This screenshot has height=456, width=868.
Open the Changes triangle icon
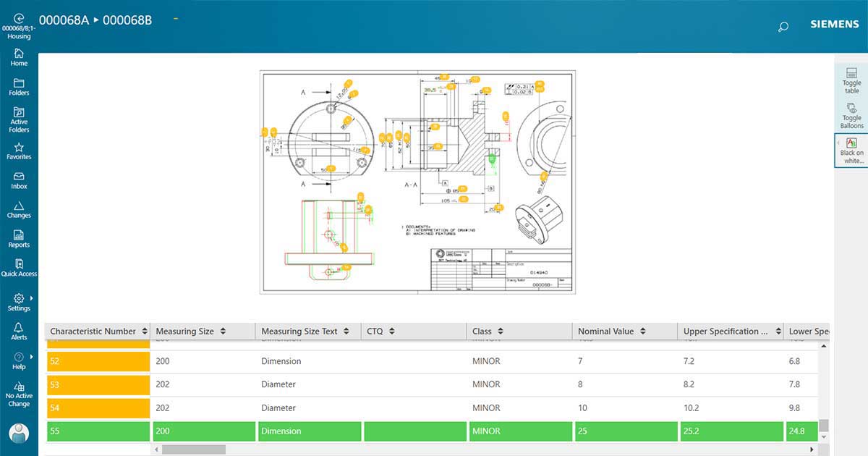(x=19, y=206)
